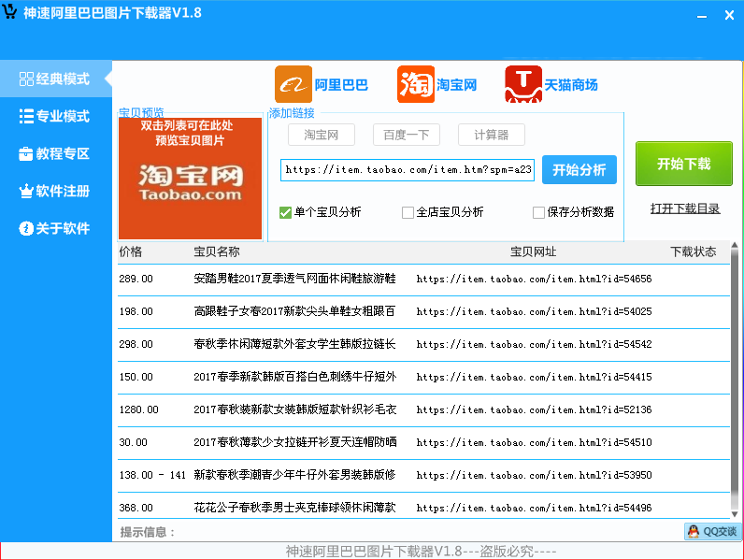Minimize the downloader window
Viewport: 744px width, 560px height.
702,16
